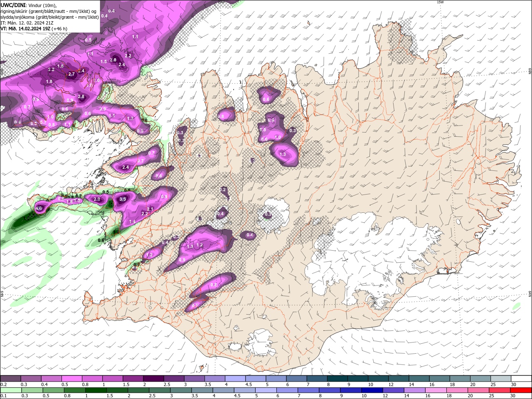Click the bright red swatch in lower legend
Screen dimensions: 532x399
(x=521, y=390)
